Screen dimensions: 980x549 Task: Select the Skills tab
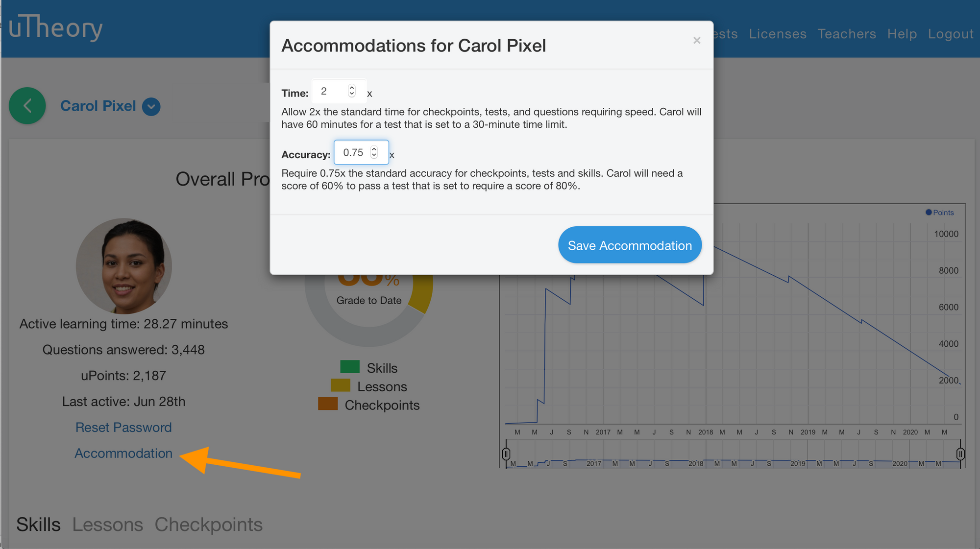coord(38,524)
